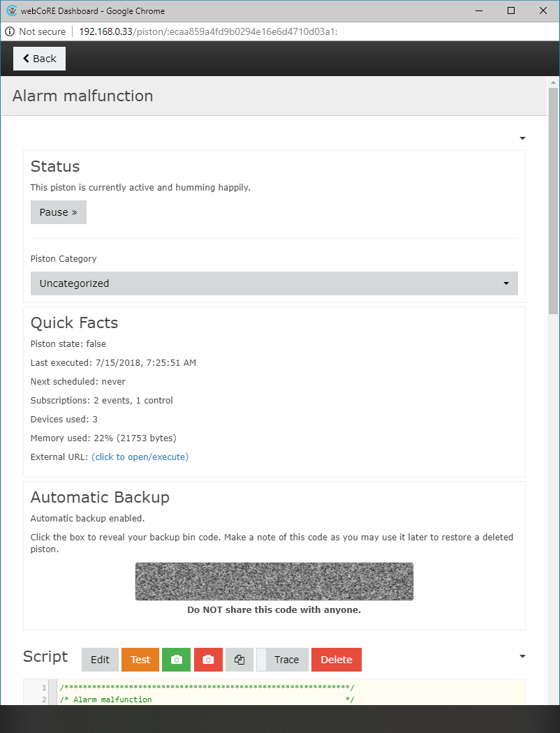Click 'Subscriptions: 2 events, 1 control' text
The width and height of the screenshot is (560, 733).
(x=101, y=400)
